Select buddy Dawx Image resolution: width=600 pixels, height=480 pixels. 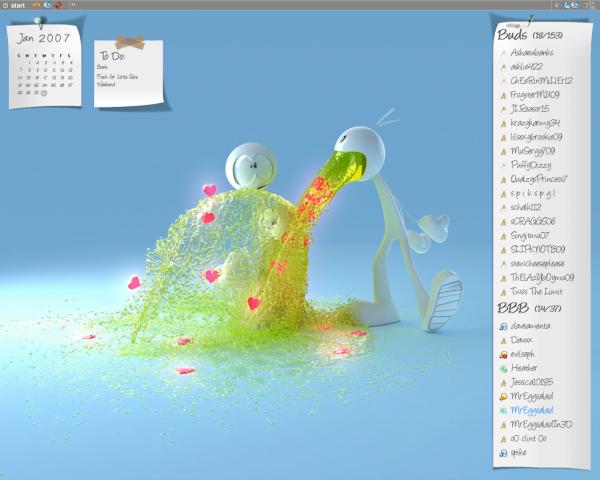point(521,340)
